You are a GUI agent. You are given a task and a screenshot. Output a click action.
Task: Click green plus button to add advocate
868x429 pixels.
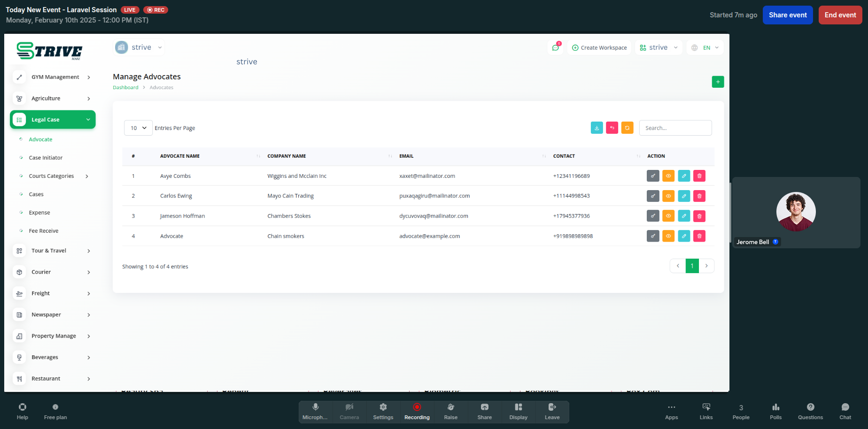point(718,82)
